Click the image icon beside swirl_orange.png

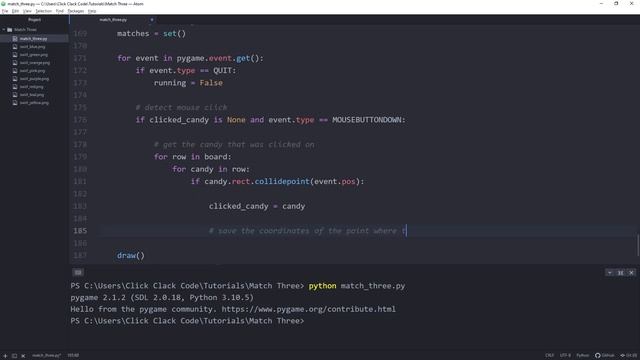coord(15,63)
